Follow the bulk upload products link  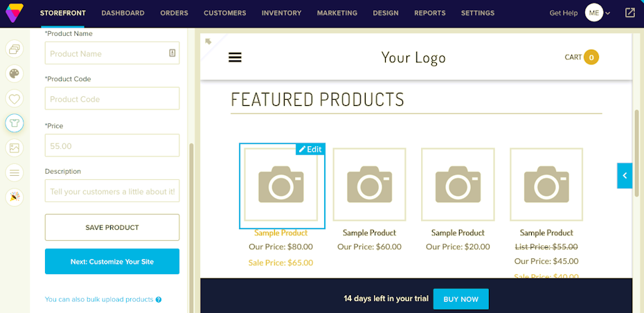click(99, 299)
